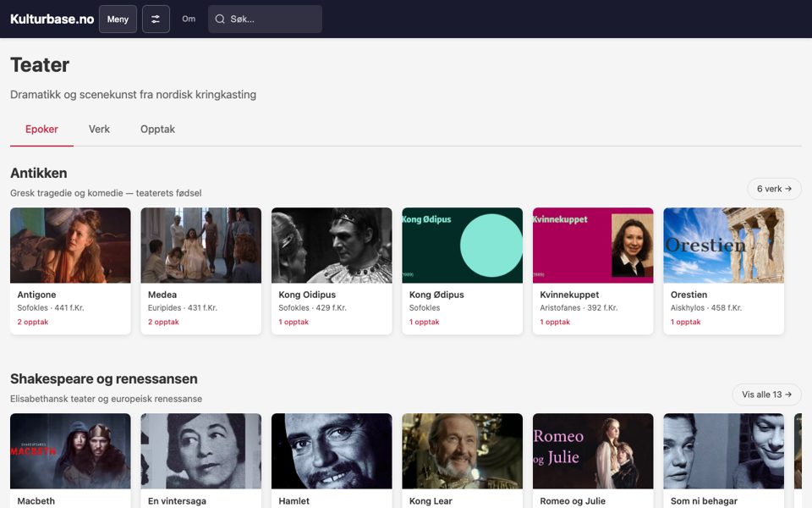The image size is (812, 508).
Task: Click '1 opptak' under Kvinnekuppet
Action: coord(555,322)
